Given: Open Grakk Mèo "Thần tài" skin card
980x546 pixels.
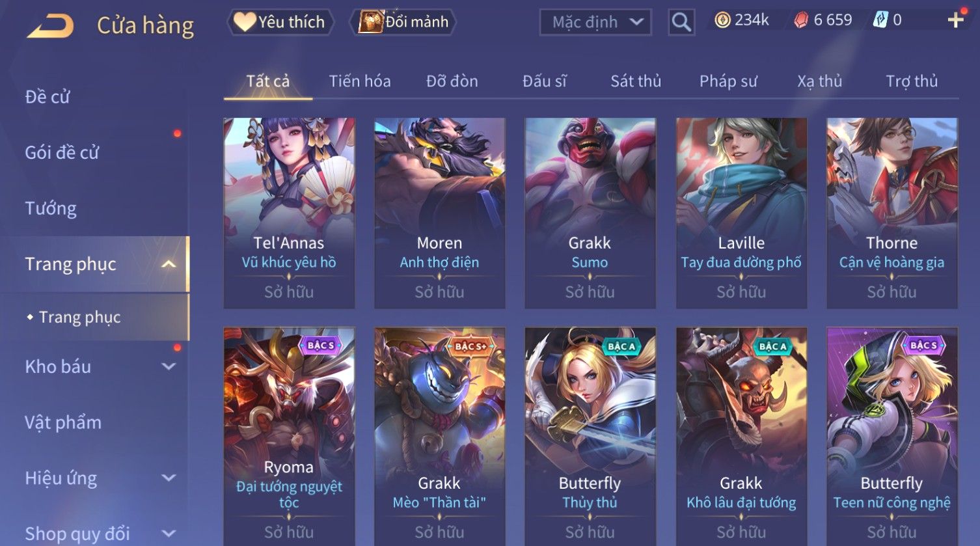Looking at the screenshot, I should point(439,436).
